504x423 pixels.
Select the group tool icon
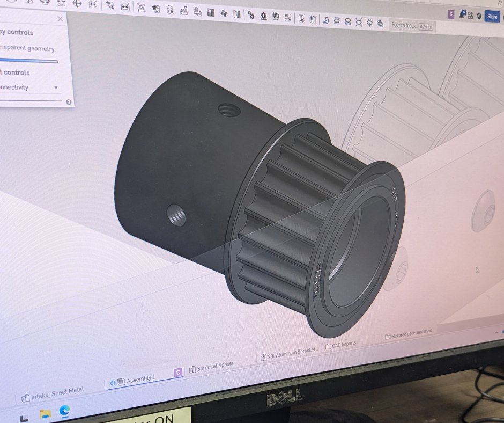coord(141,8)
